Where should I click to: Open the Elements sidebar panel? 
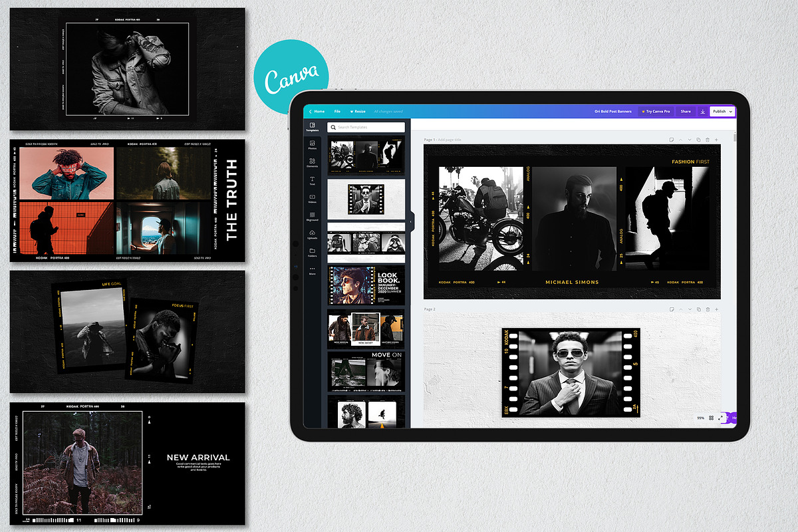tap(313, 162)
